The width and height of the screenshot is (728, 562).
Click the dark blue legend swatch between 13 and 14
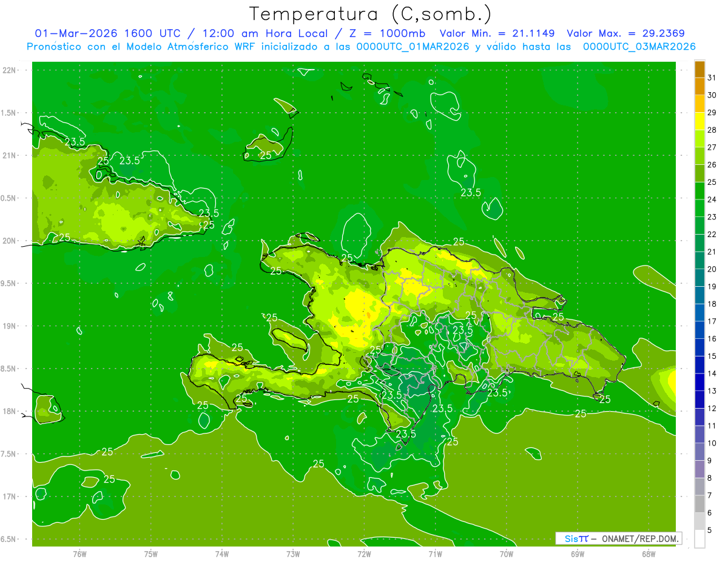point(699,382)
